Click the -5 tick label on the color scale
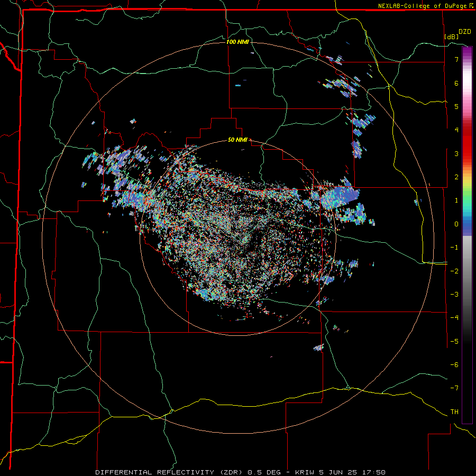 coord(454,342)
